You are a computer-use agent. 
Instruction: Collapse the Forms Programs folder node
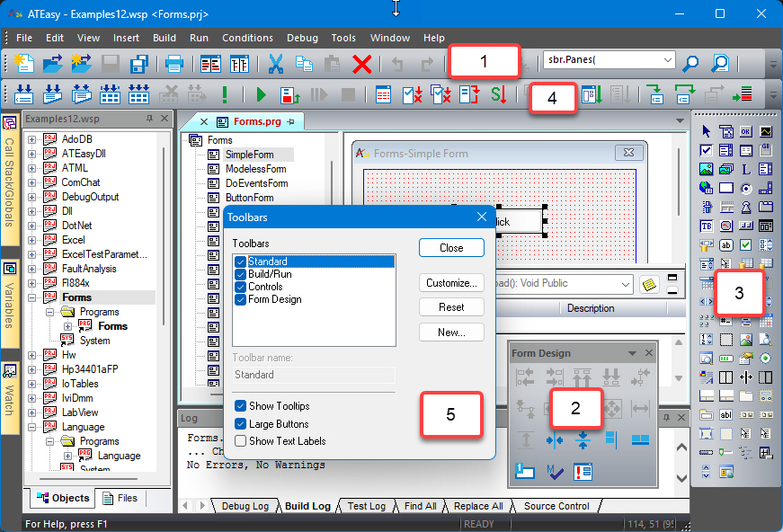tap(49, 312)
